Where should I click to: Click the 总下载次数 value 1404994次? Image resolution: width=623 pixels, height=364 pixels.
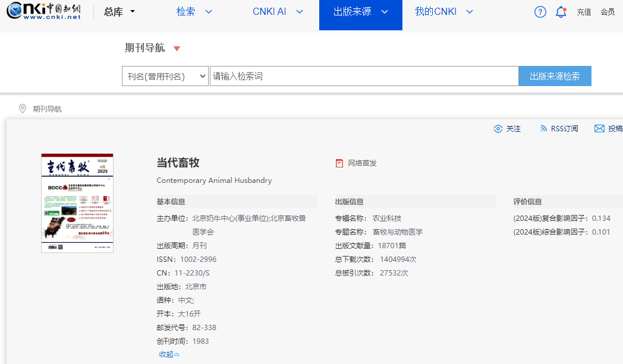[x=398, y=259]
